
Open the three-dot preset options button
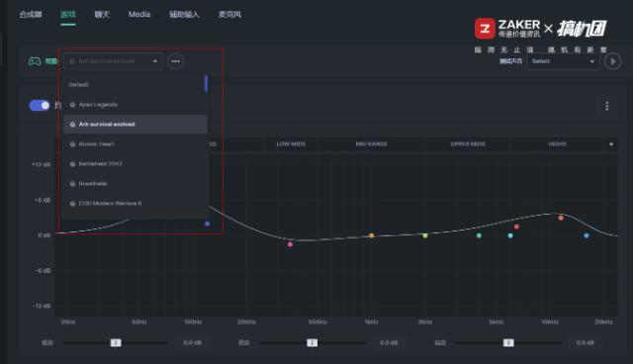pos(175,61)
